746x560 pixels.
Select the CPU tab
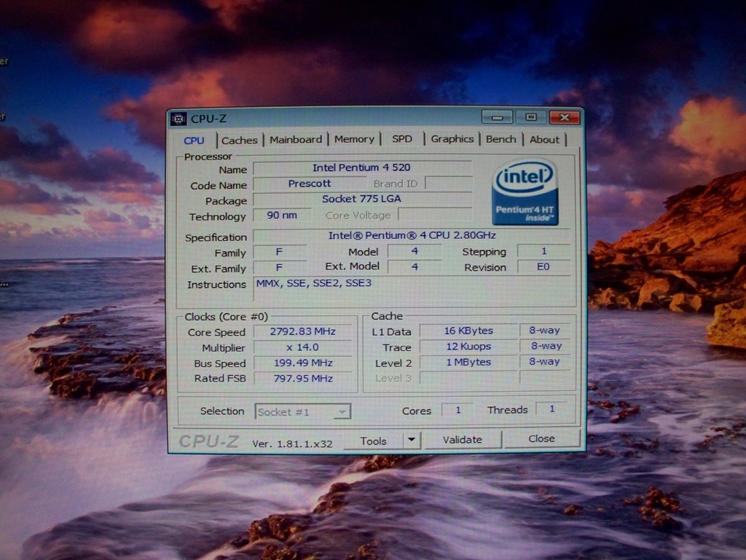pyautogui.click(x=194, y=141)
